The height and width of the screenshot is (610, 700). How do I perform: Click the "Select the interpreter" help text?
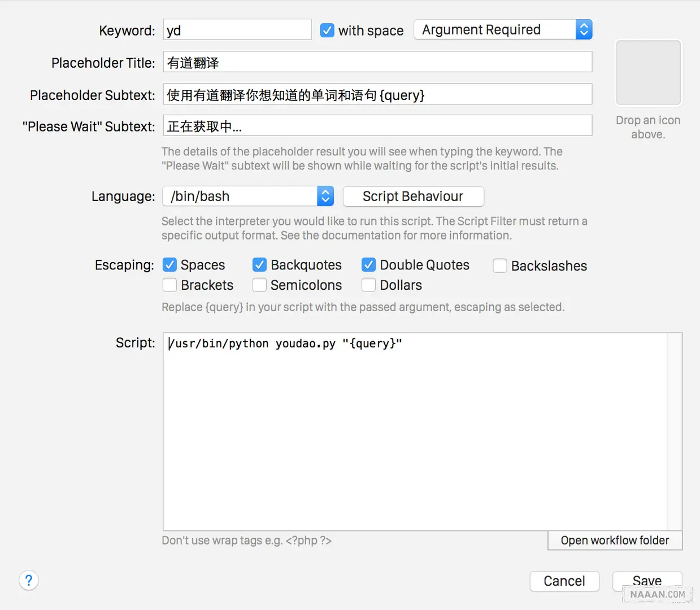[x=374, y=228]
